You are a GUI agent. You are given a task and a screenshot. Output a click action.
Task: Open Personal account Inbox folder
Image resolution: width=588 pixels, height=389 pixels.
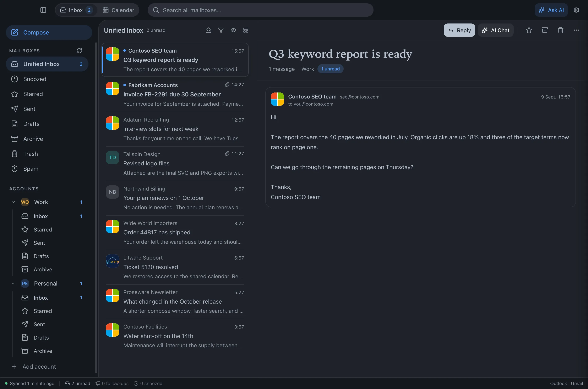[52, 297]
